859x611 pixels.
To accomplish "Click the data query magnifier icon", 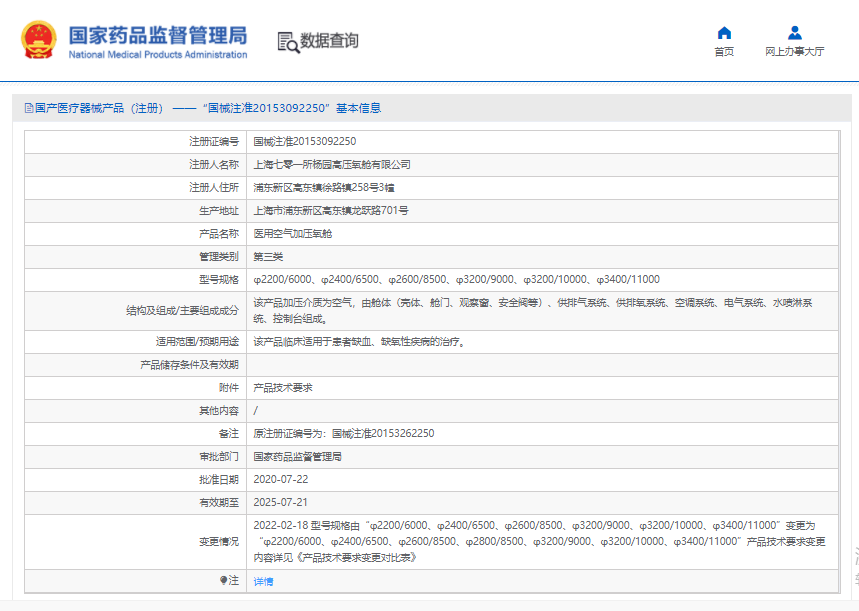I will click(288, 42).
